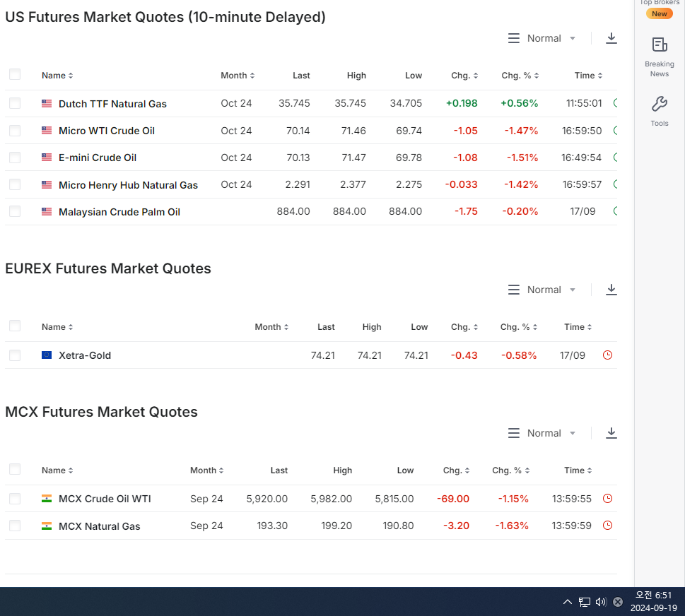685x616 pixels.
Task: Show hidden system tray icons
Action: click(x=567, y=602)
